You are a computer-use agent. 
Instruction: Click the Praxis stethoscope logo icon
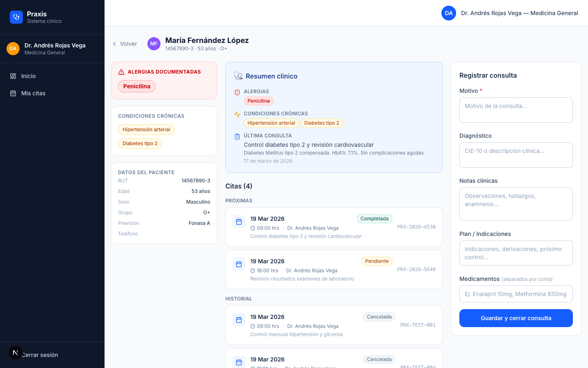point(16,17)
